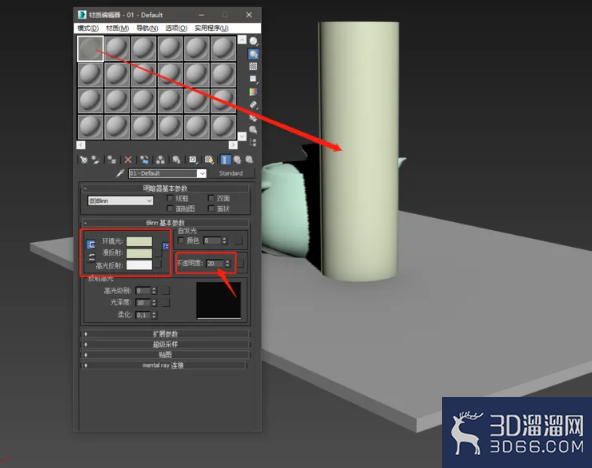Viewport: 592px width, 468px height.
Task: Expand the mental ray 连接 rollout
Action: (x=164, y=365)
